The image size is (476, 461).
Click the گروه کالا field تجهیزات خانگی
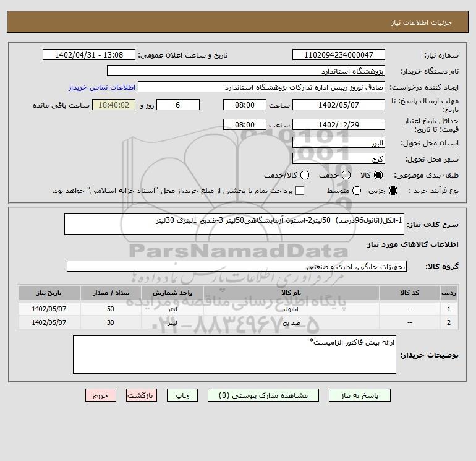point(237,266)
